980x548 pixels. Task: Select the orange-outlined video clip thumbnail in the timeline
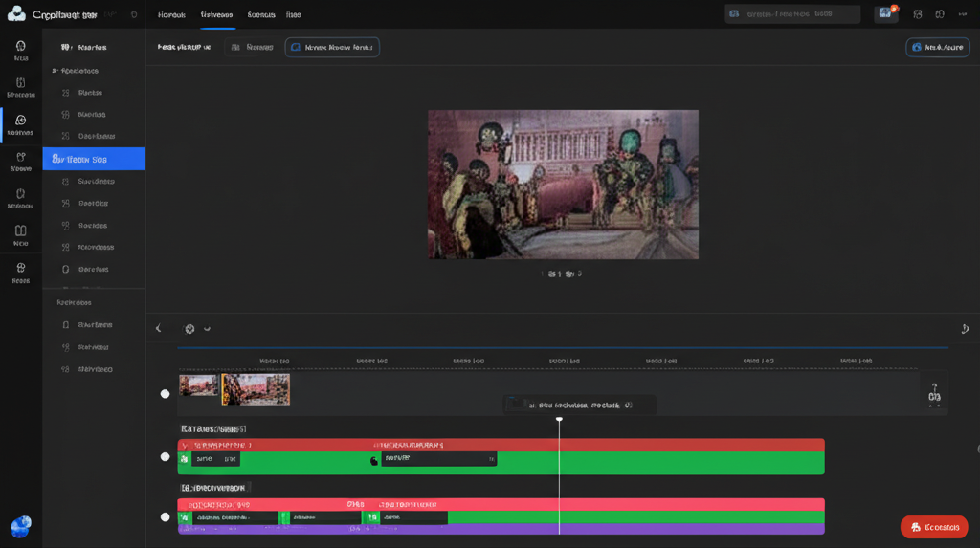(256, 389)
